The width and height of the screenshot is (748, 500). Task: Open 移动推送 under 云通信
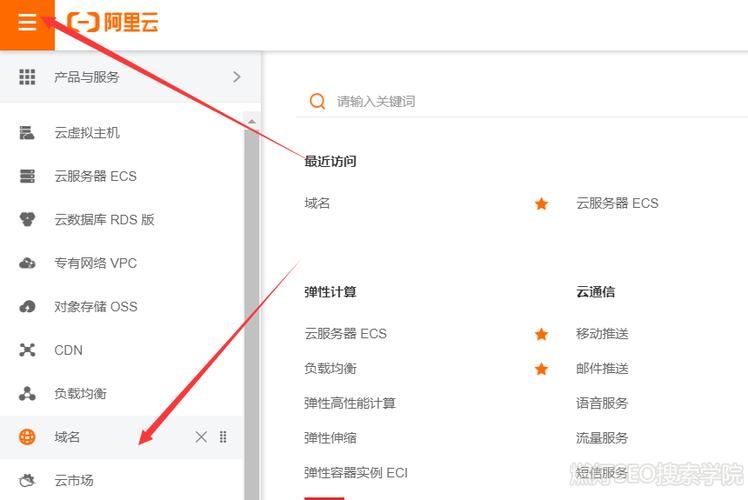[x=602, y=333]
